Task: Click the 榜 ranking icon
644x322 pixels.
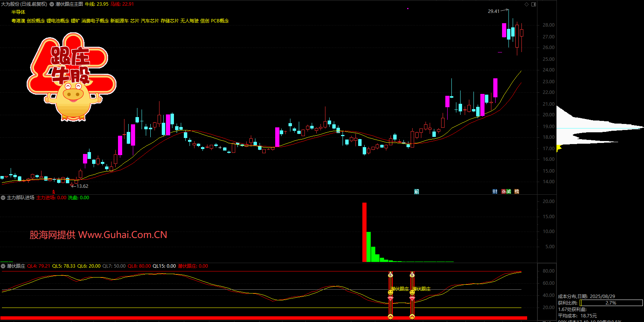Action: [516, 192]
